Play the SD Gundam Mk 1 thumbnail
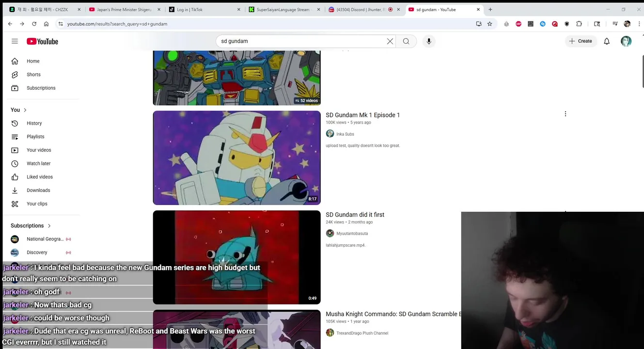The image size is (644, 349). pos(236,158)
